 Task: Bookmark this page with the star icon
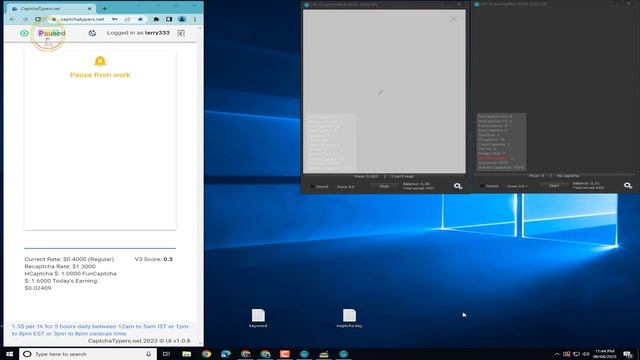click(140, 19)
